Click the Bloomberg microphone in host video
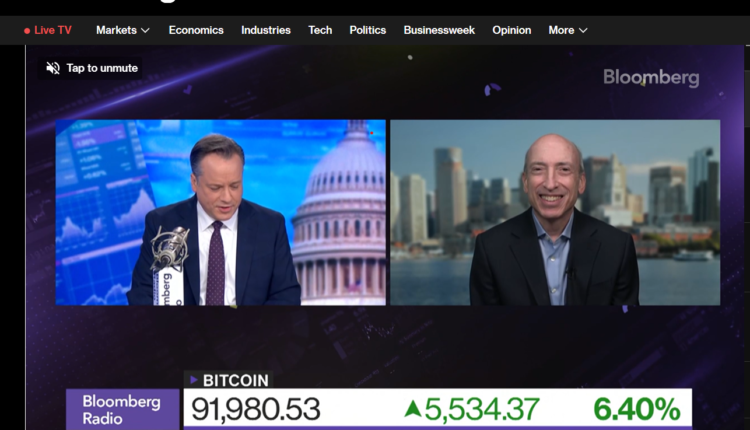Viewport: 750px width, 430px height. (168, 265)
